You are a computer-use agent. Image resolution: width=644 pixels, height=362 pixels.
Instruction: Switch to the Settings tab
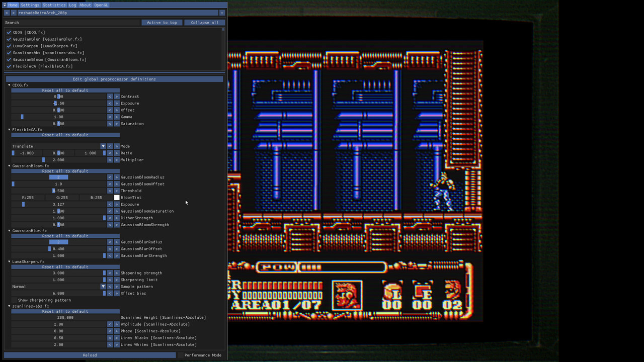click(x=30, y=5)
